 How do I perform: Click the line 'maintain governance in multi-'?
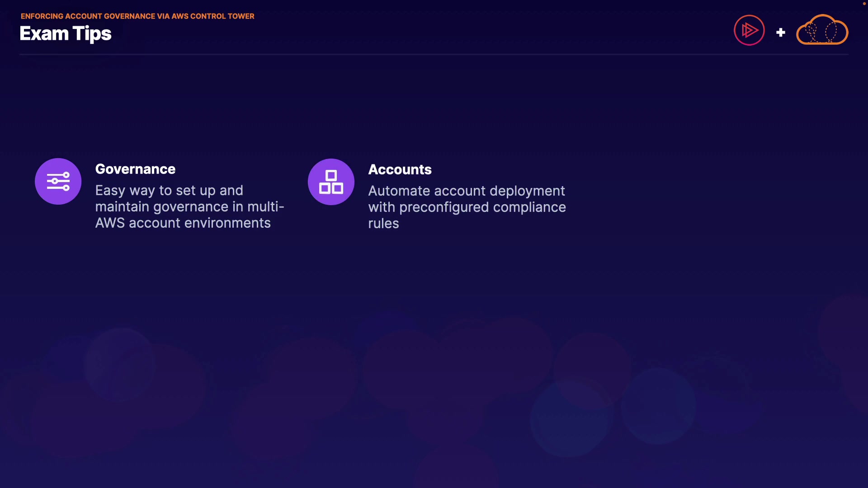[x=189, y=206]
